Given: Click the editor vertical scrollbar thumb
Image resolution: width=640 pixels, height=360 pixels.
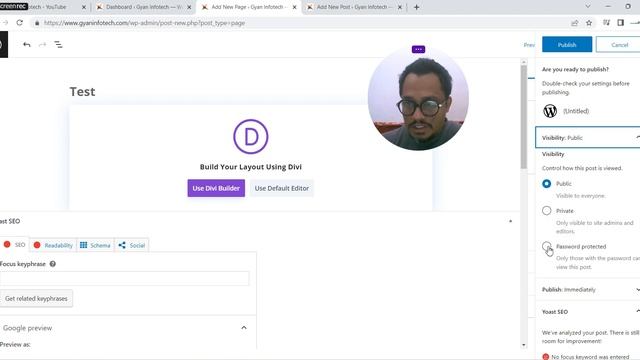Looking at the screenshot, I should (x=524, y=116).
